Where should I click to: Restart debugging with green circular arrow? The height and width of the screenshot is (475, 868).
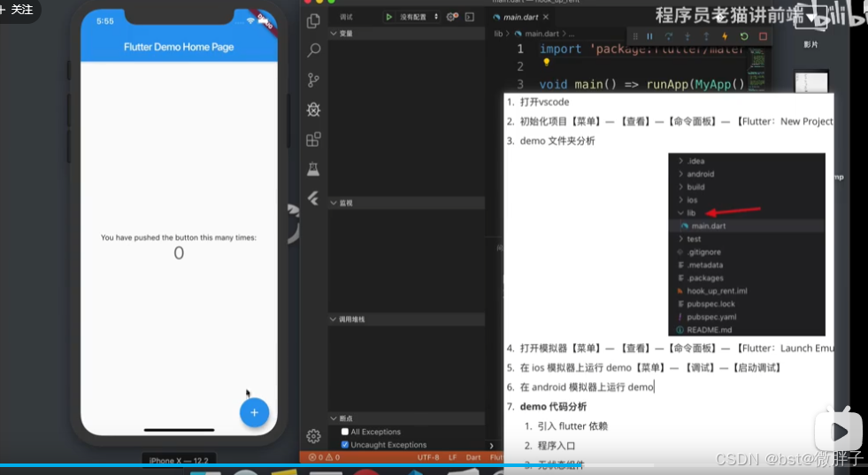[x=744, y=36]
